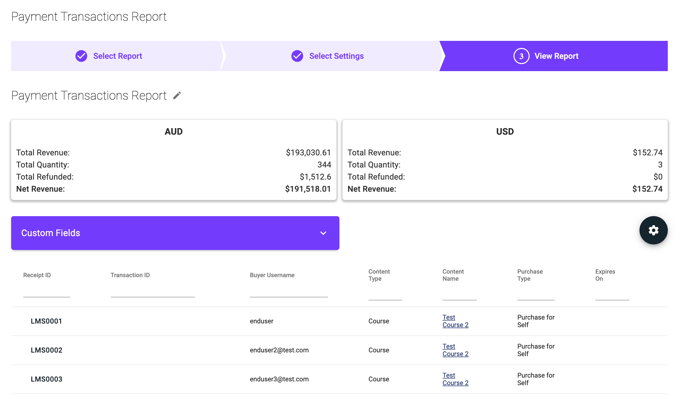Select receipt LMS0003

(x=46, y=379)
